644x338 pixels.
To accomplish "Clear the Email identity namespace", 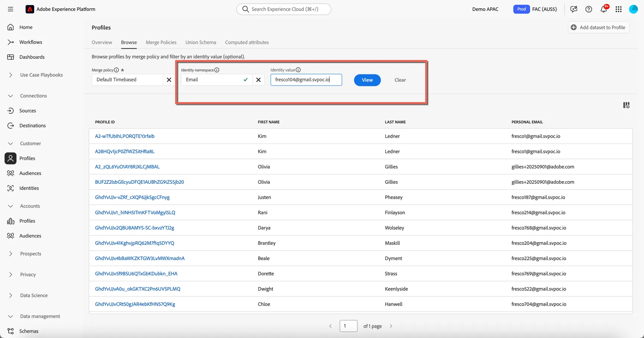I will pos(258,80).
